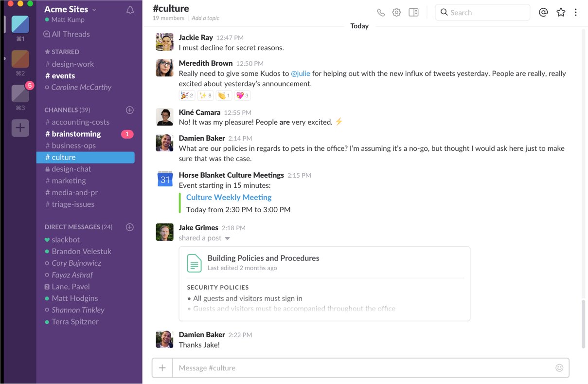Add a clap reaction to Meredith's message
Viewport: 588px width, 384px height.
tap(223, 95)
